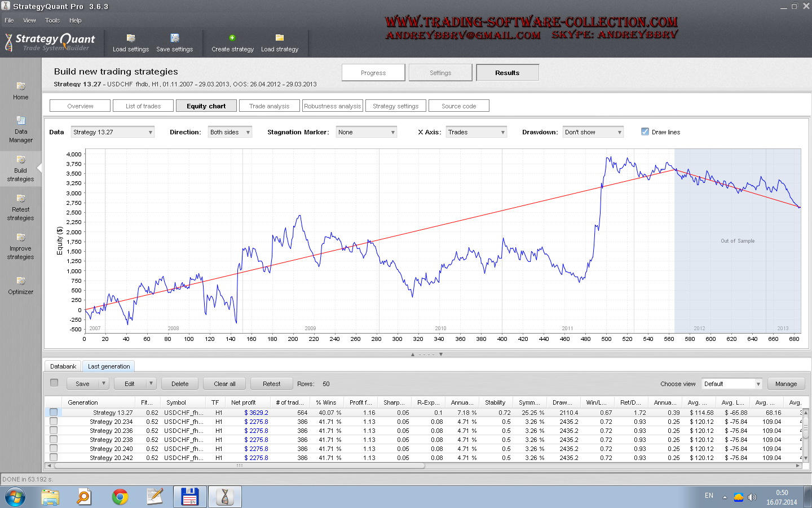The height and width of the screenshot is (508, 812).
Task: Click the Create strategy icon
Action: [x=232, y=38]
